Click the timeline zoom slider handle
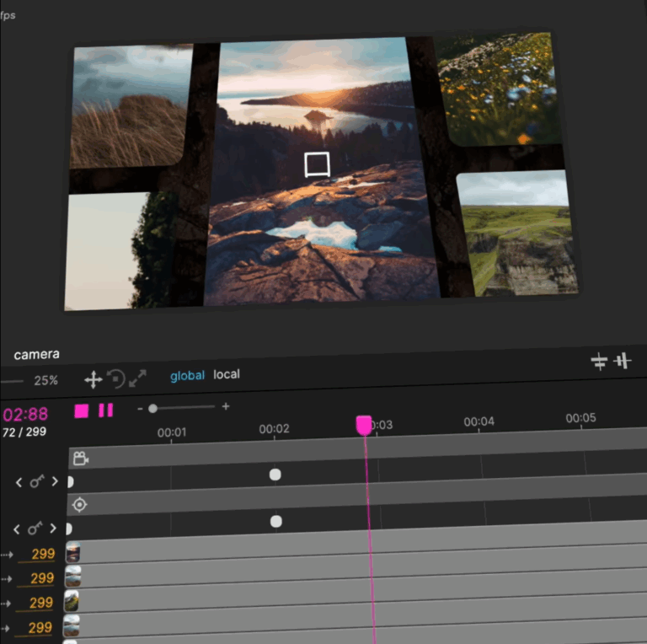 (152, 408)
